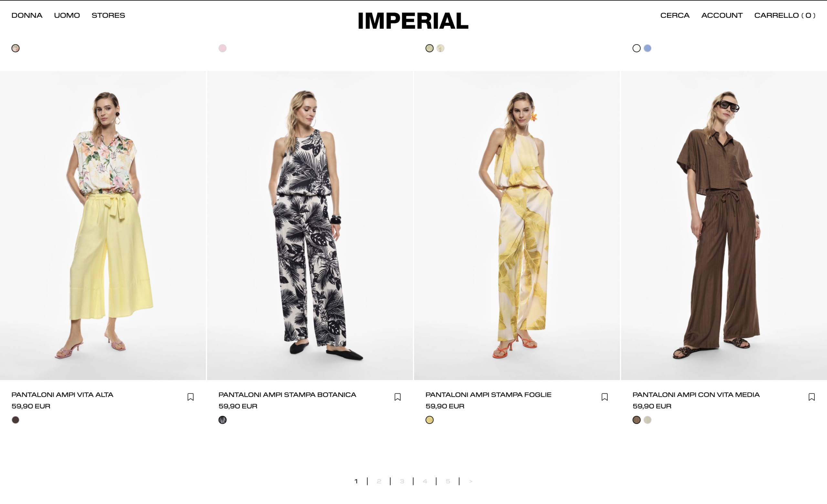Open the DONNA menu
Screen dimensions: 827x504
coord(27,15)
